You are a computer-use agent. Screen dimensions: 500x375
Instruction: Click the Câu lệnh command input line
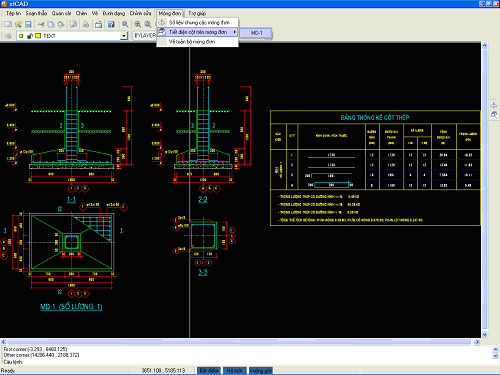tap(247, 362)
